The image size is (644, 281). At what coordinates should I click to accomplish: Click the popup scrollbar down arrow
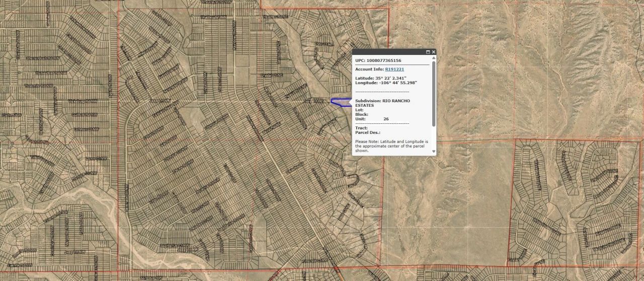coord(434,151)
